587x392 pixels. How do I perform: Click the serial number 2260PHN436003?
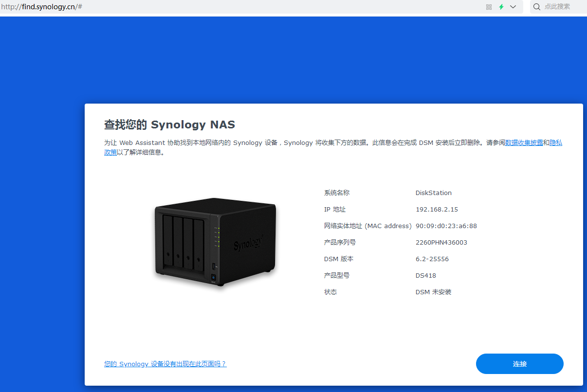(x=441, y=243)
